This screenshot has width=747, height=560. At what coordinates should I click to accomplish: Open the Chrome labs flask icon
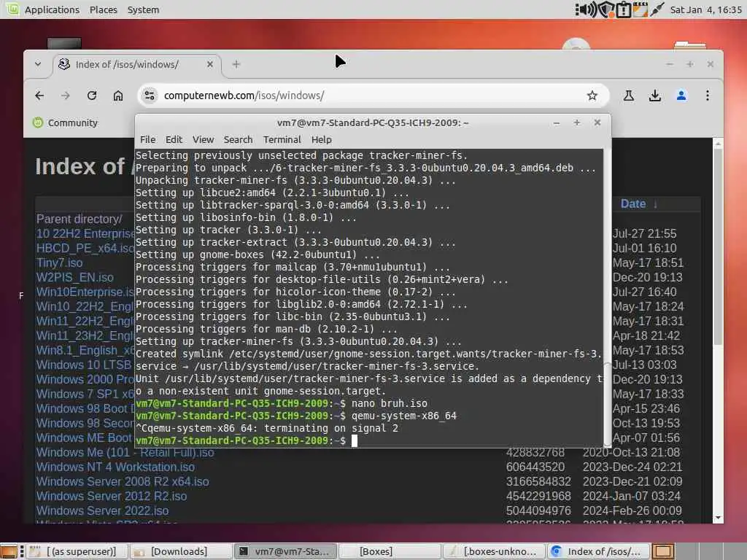point(628,96)
